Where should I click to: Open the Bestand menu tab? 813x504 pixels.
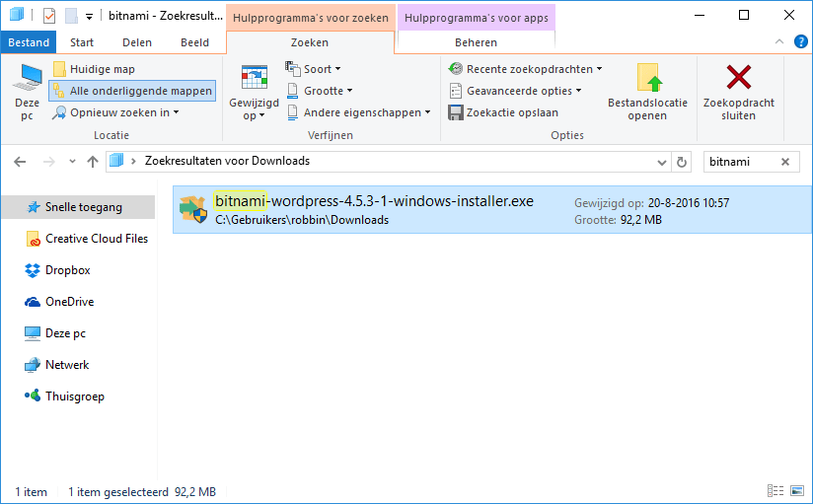29,42
